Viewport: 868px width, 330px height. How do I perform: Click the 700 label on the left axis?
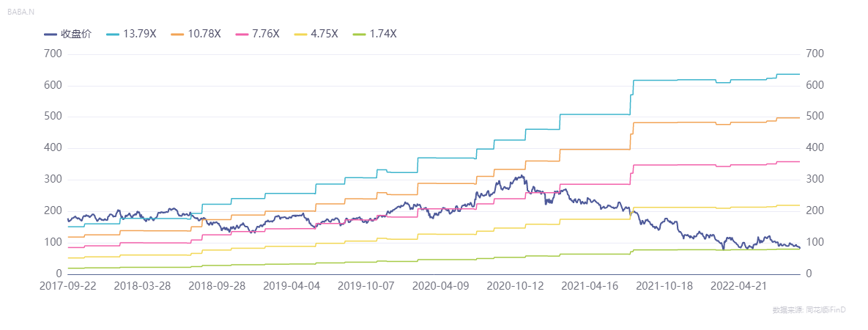tap(53, 54)
